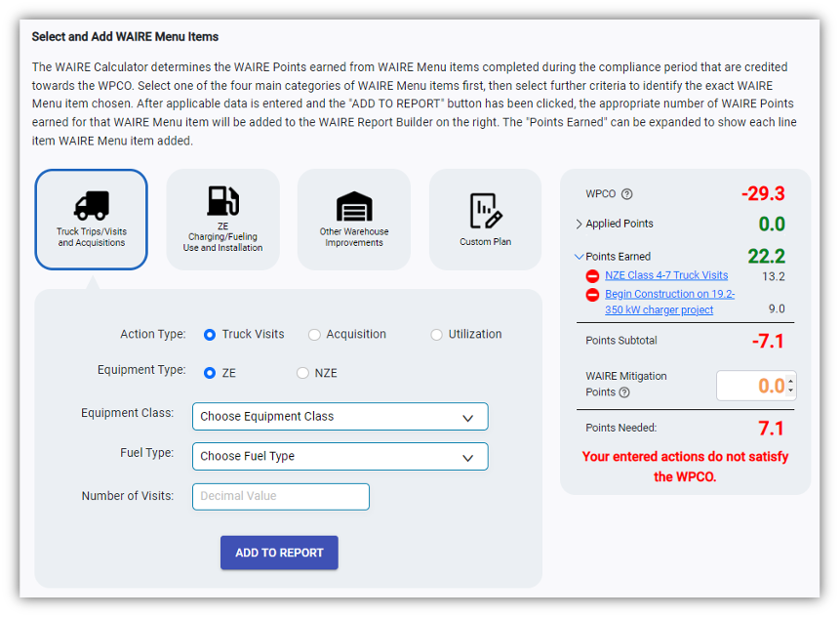
Task: Open ZE Charging/Fueling Use and Installation category
Action: (x=222, y=219)
